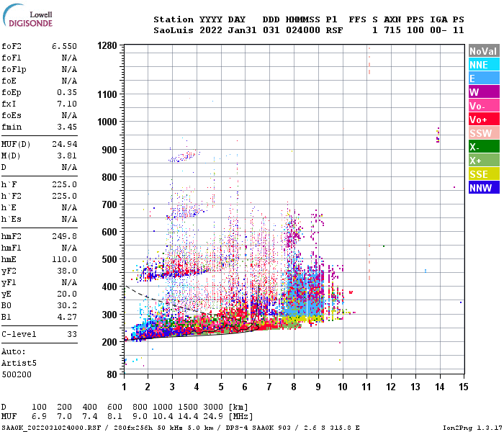The image size is (504, 432).
Task: Click the 80 km height axis label
Action: (x=112, y=374)
